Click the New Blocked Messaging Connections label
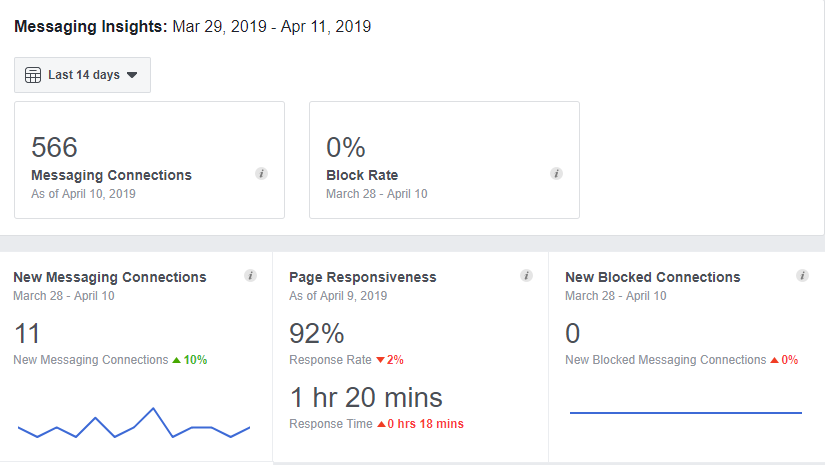This screenshot has height=465, width=825. click(666, 360)
